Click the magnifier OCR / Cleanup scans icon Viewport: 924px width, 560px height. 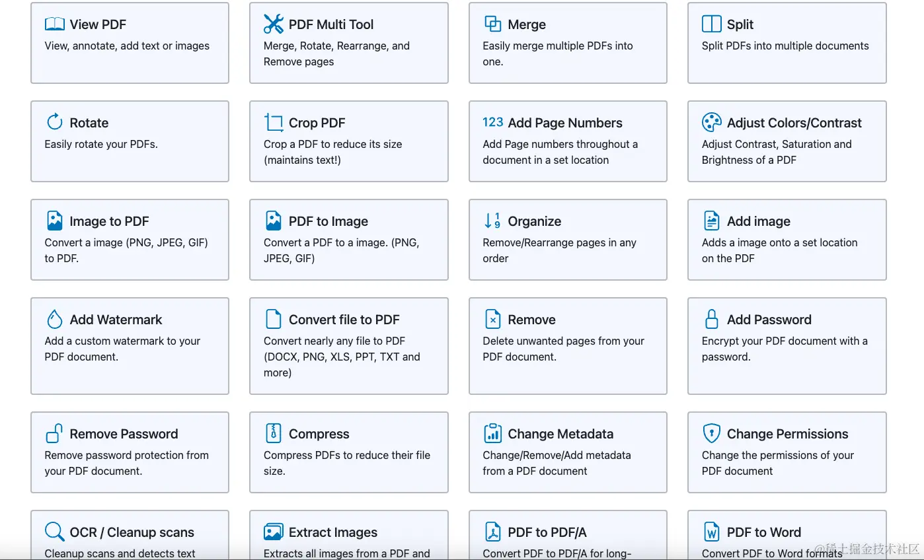(55, 532)
